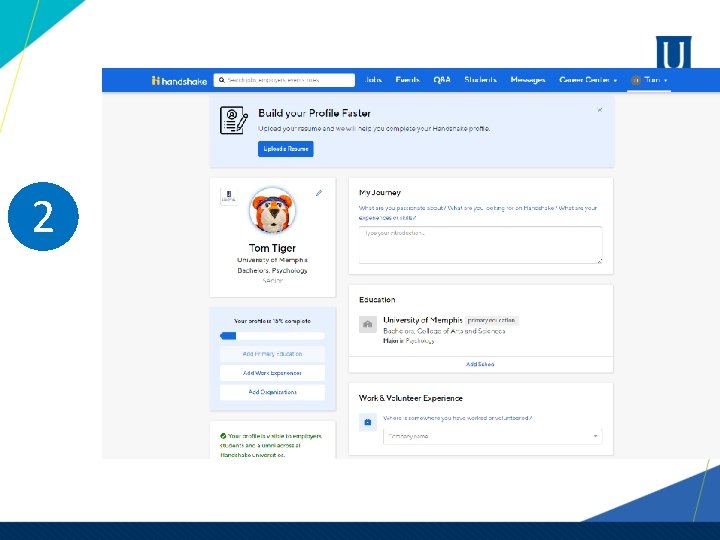Screen dimensions: 720x540
Task: Click the resume document icon in banner
Action: pos(234,120)
